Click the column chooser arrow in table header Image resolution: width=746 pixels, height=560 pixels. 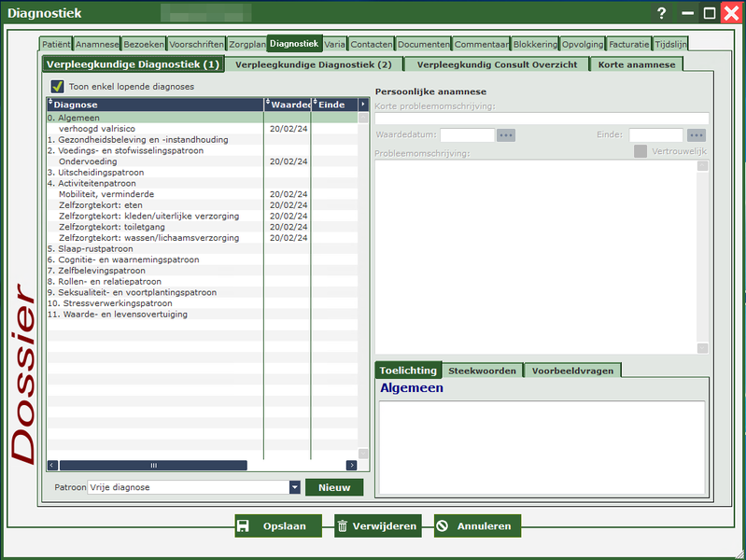pyautogui.click(x=363, y=105)
